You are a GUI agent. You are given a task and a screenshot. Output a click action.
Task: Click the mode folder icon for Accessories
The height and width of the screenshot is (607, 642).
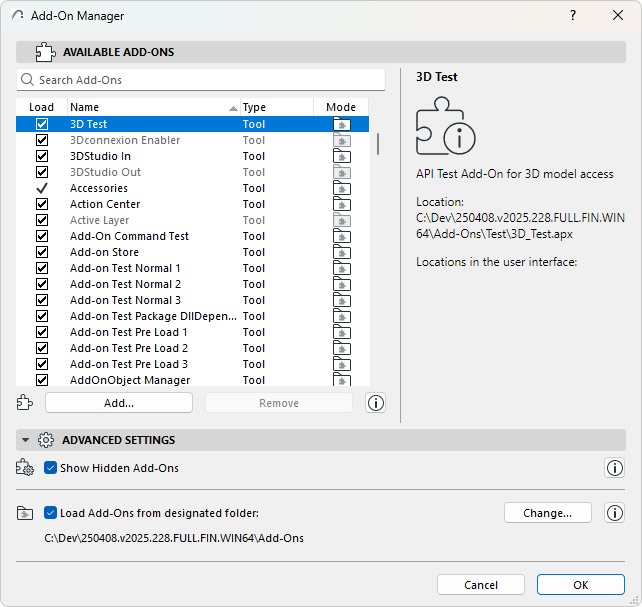click(x=342, y=188)
